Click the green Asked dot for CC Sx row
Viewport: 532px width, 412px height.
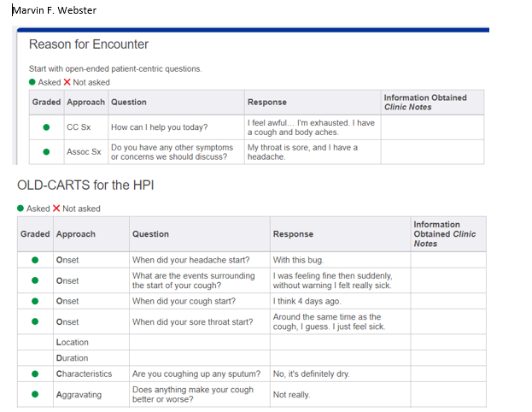46,127
